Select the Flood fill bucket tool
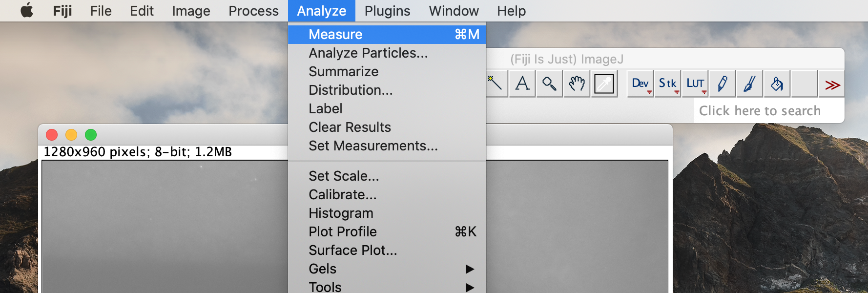Image resolution: width=868 pixels, height=293 pixels. point(777,84)
